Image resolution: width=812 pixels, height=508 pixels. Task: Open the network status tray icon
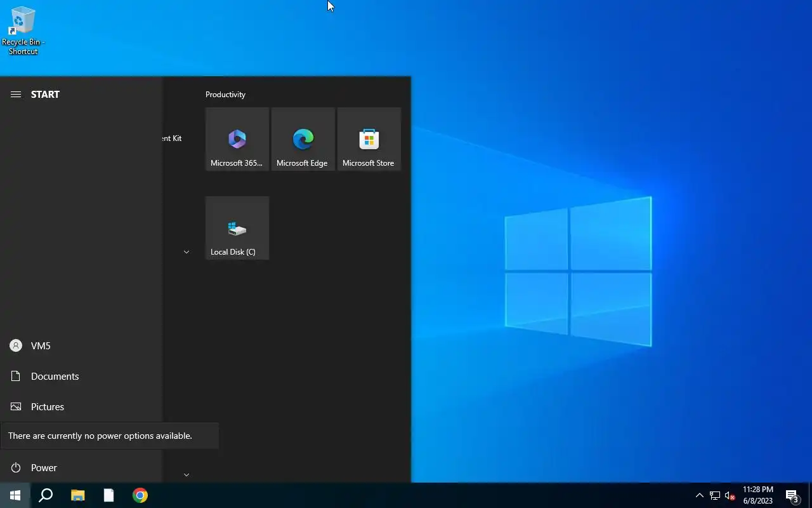pos(715,495)
